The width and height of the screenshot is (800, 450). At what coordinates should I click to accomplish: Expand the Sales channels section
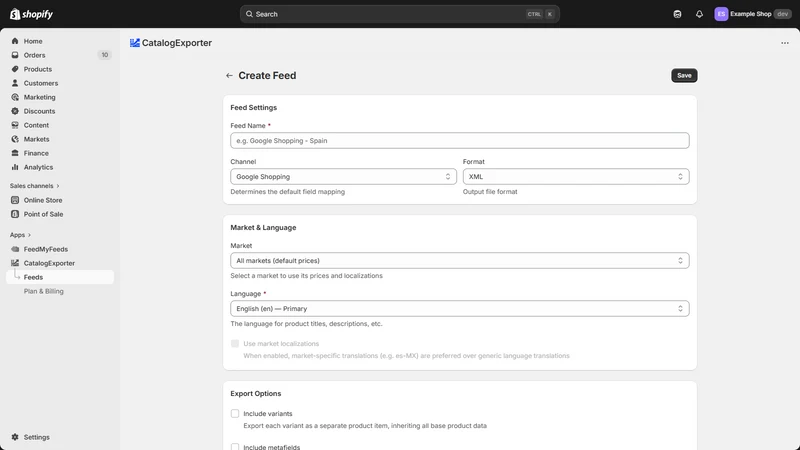pos(34,186)
